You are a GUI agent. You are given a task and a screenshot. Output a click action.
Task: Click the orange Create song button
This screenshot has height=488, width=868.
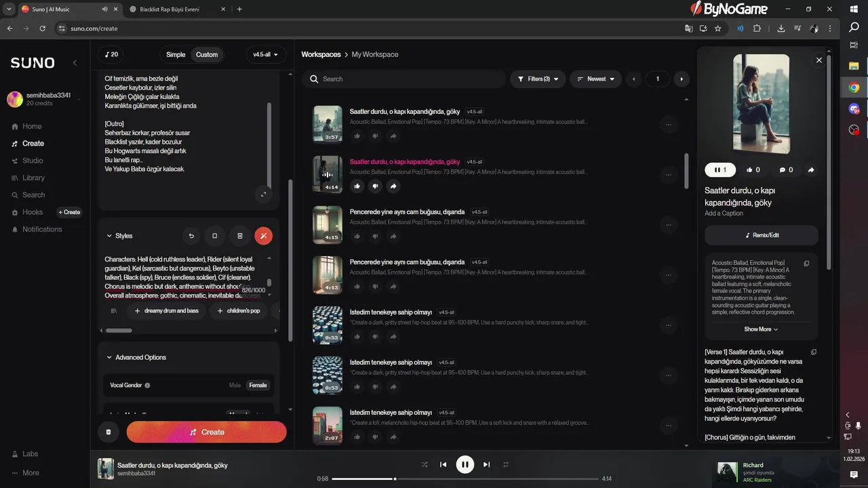[206, 432]
